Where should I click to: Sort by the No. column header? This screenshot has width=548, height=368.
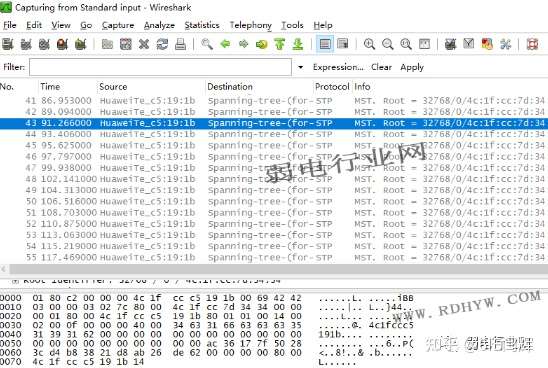(7, 87)
